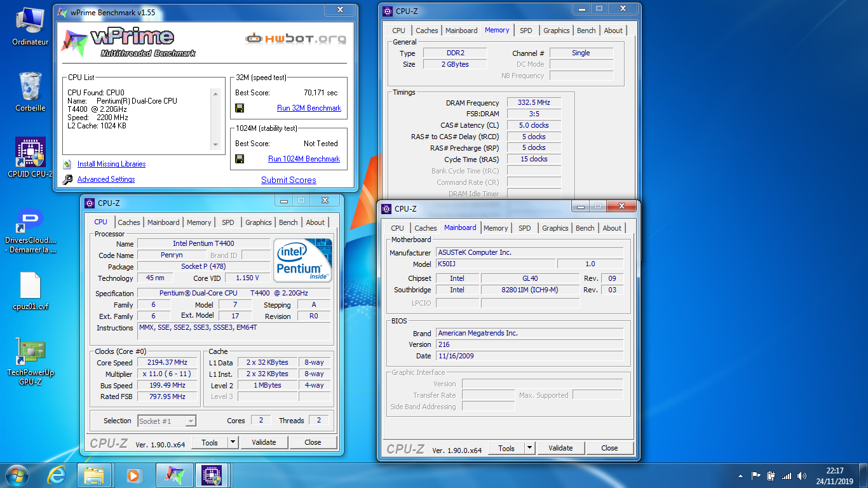Switch to Mainboard tab in CPU window

click(x=163, y=222)
